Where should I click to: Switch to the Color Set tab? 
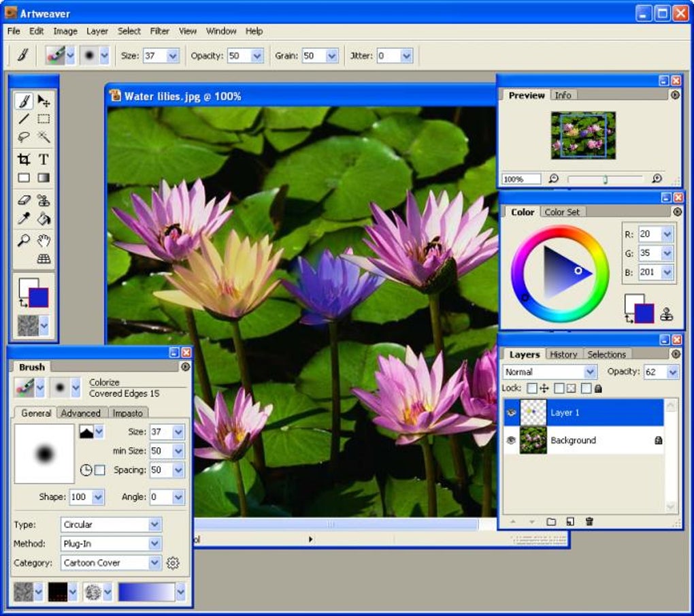tap(561, 212)
